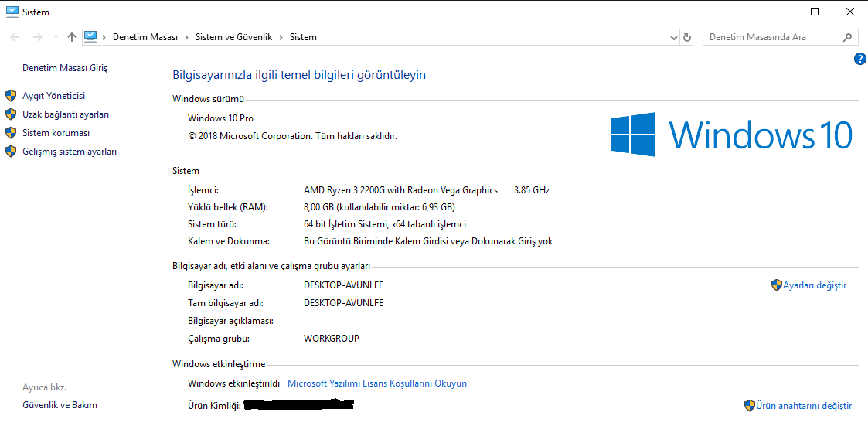Click the search magnifier icon
The image size is (868, 426).
coord(847,37)
